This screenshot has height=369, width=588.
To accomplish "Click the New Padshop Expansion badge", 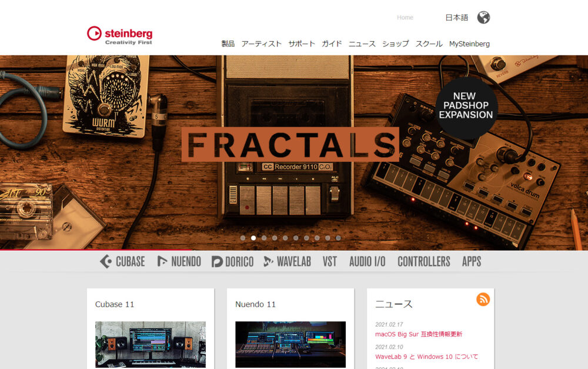I will (466, 108).
